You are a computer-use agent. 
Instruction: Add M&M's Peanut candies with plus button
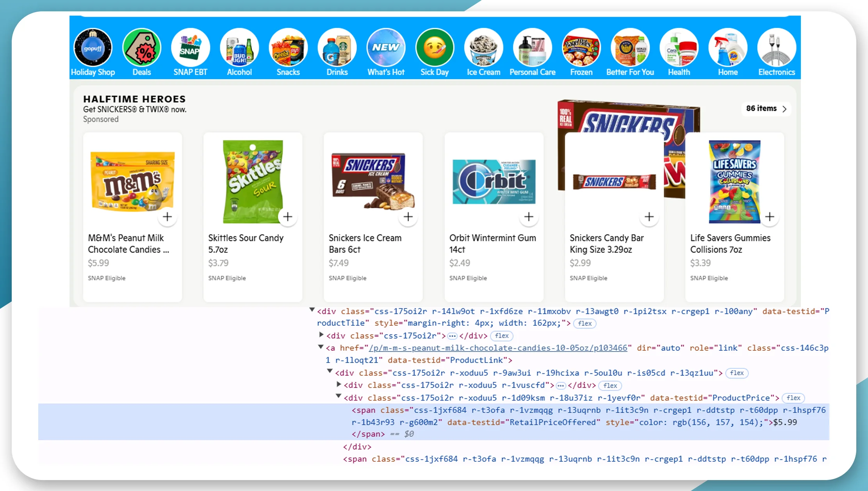click(167, 216)
